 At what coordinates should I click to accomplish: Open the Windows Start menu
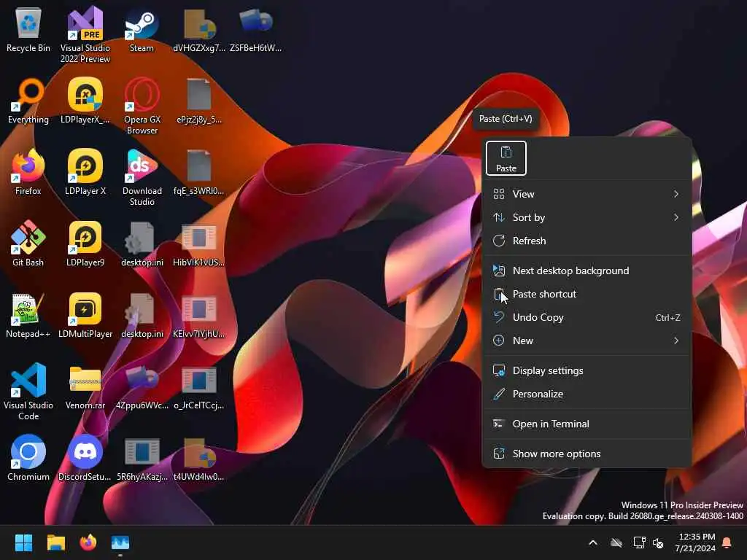point(24,542)
